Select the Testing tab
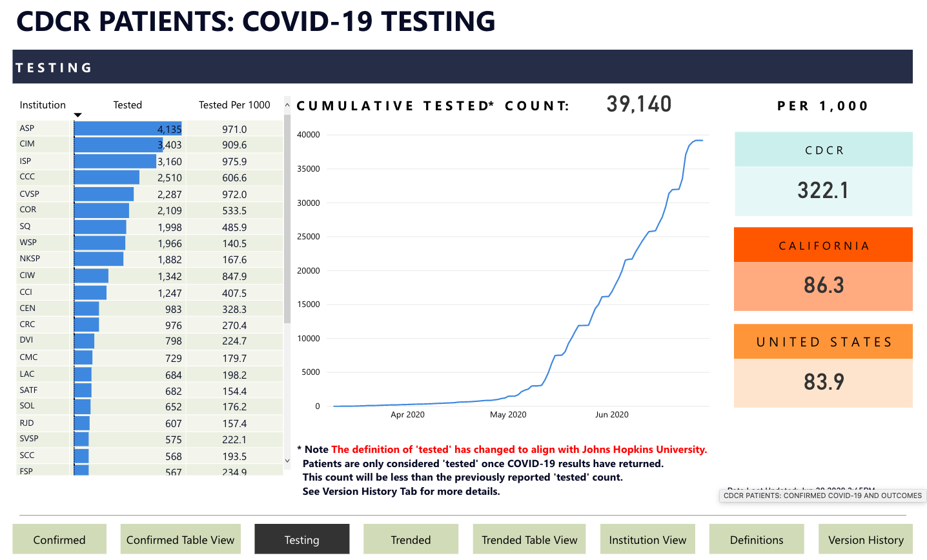The image size is (927, 560). [x=302, y=539]
